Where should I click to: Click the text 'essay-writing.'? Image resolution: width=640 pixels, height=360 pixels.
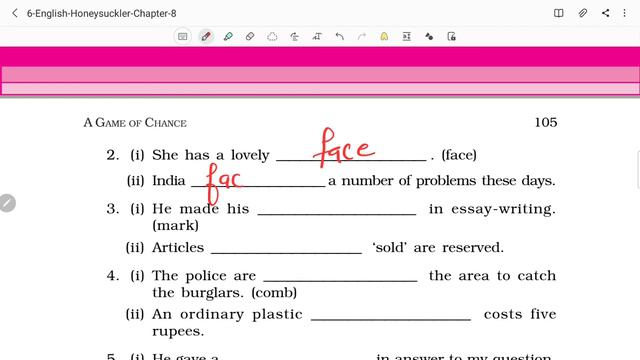(x=503, y=209)
